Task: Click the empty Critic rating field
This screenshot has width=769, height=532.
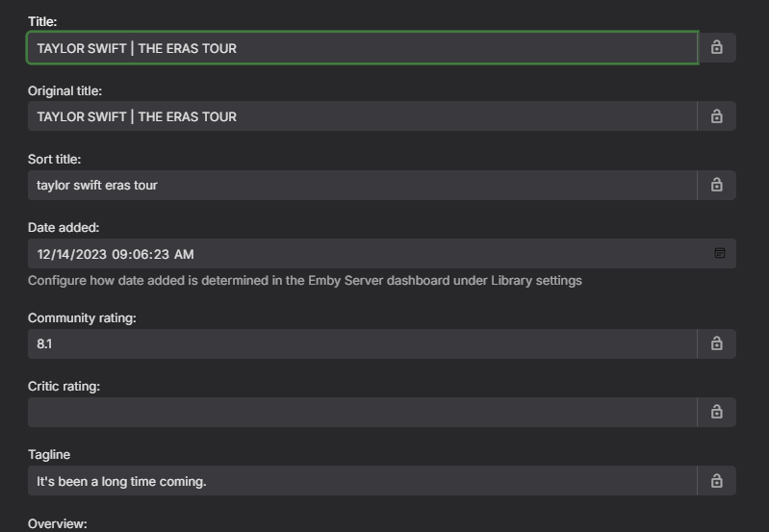Action: (361, 412)
